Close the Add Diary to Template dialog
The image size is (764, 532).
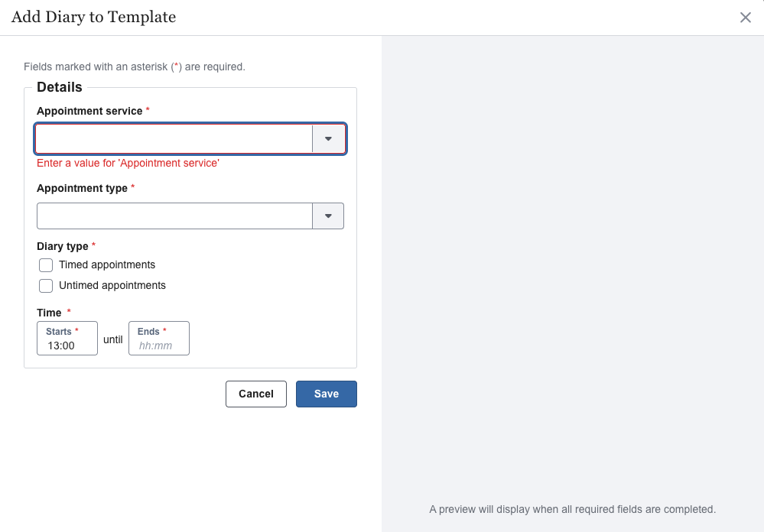point(745,18)
